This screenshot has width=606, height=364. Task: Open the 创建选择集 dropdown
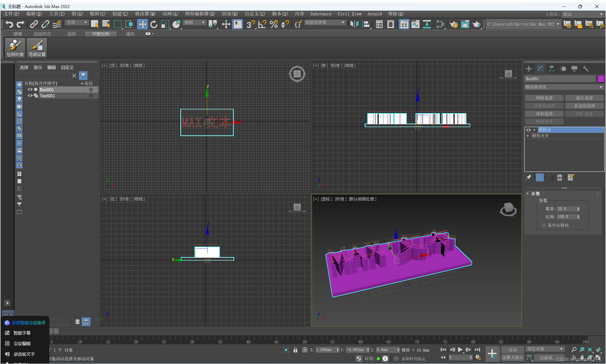(x=325, y=22)
